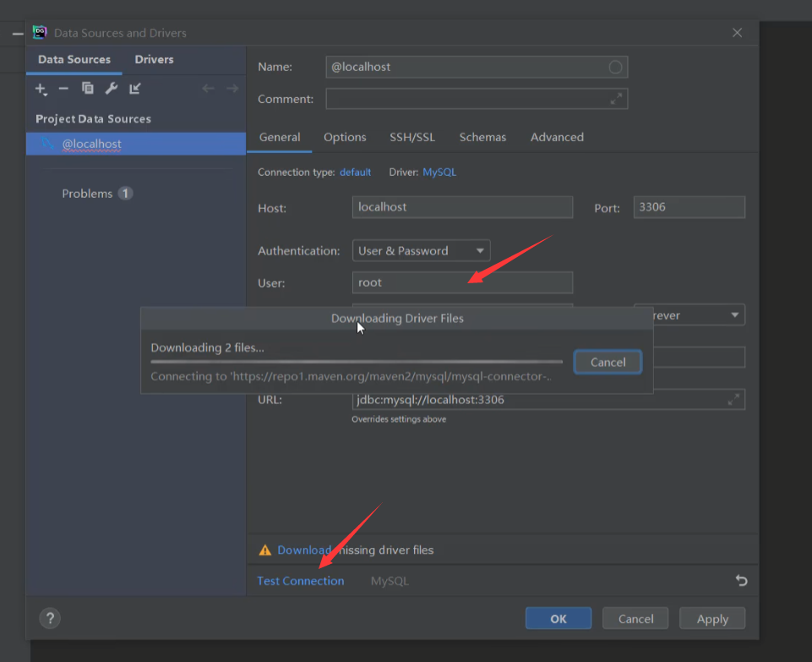Screen dimensions: 812x662
Task: Open the Options tab
Action: pos(345,137)
